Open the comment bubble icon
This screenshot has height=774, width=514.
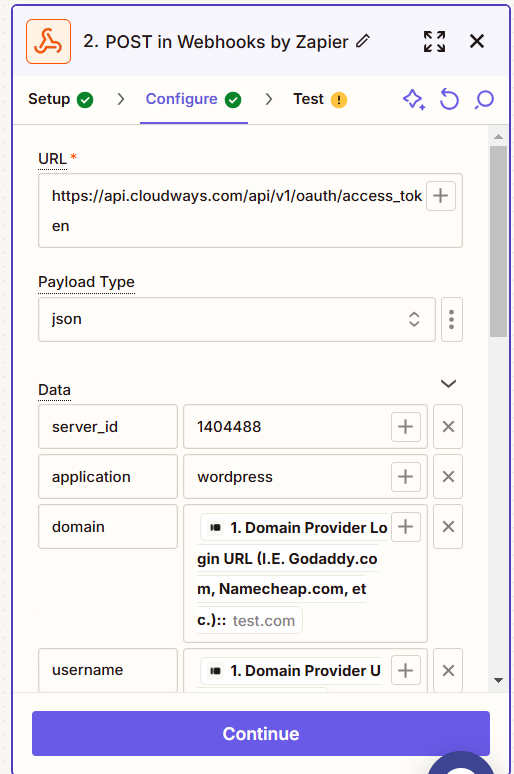pos(484,99)
